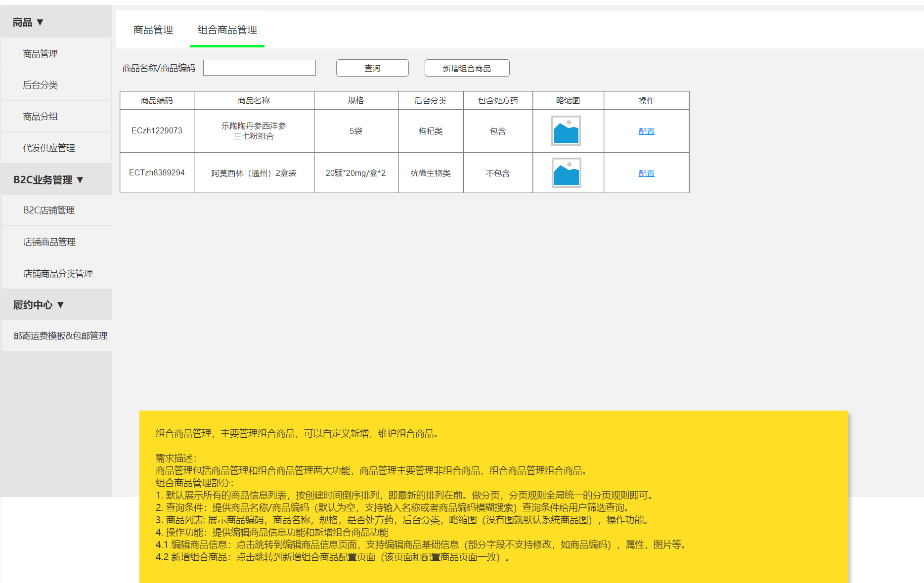Viewport: 924px width, 583px height.
Task: Click the 商品名称/商品编码 field label
Action: (x=159, y=68)
